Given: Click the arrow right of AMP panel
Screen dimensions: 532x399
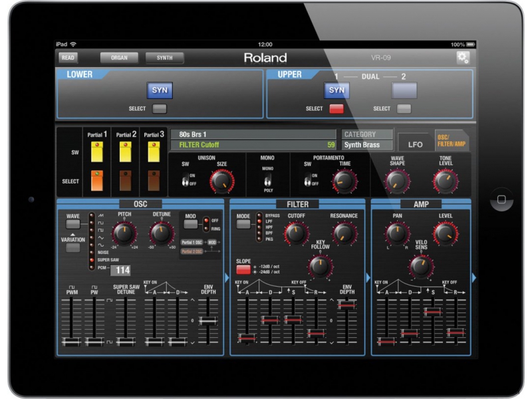Looking at the screenshot, I should (x=473, y=278).
